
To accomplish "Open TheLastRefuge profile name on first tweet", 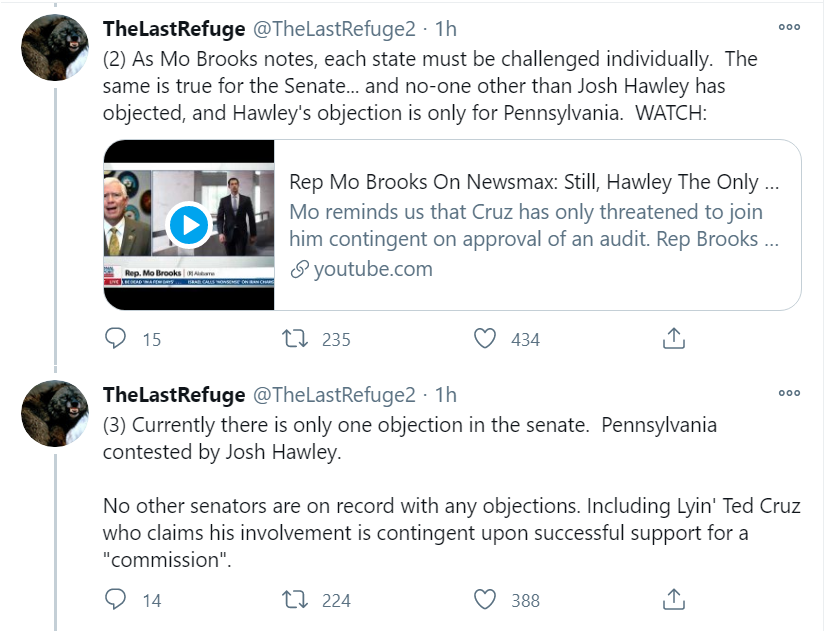I will pyautogui.click(x=174, y=29).
